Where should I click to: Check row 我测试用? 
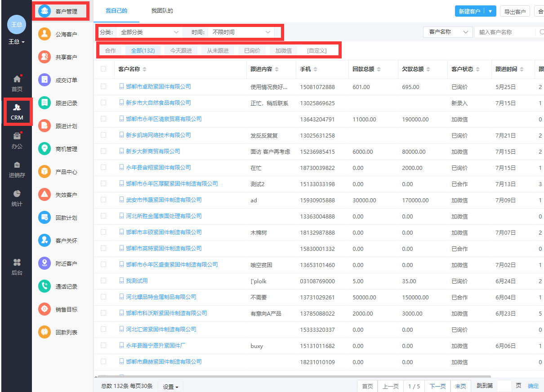pyautogui.click(x=103, y=281)
